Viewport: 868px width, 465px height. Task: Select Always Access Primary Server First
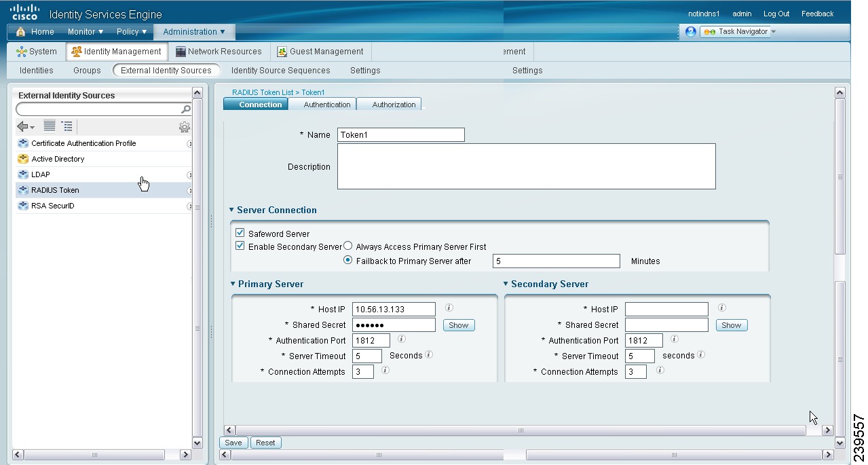click(348, 246)
